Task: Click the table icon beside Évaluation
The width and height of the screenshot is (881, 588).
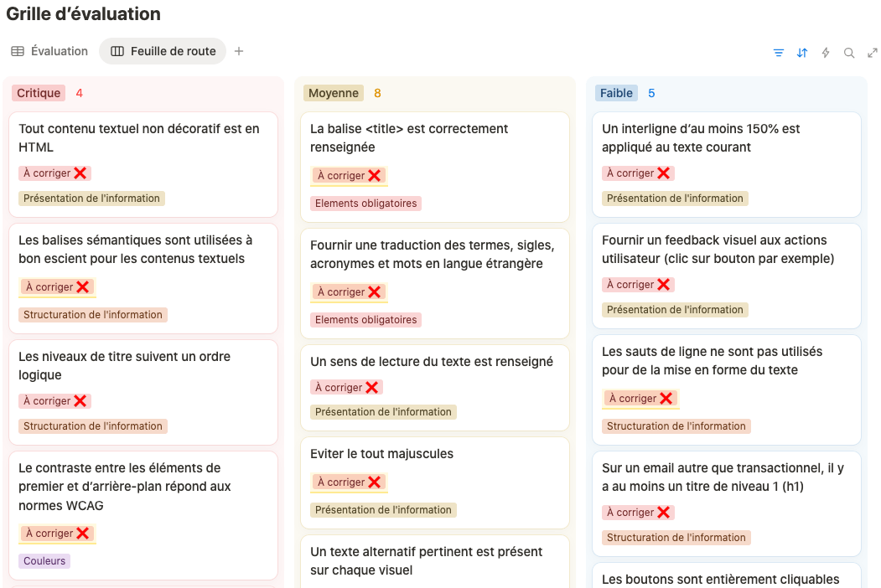Action: [x=18, y=51]
